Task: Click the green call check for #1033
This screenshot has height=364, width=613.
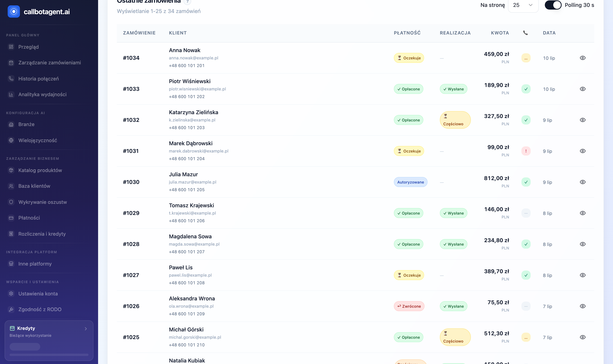Action: 526,89
